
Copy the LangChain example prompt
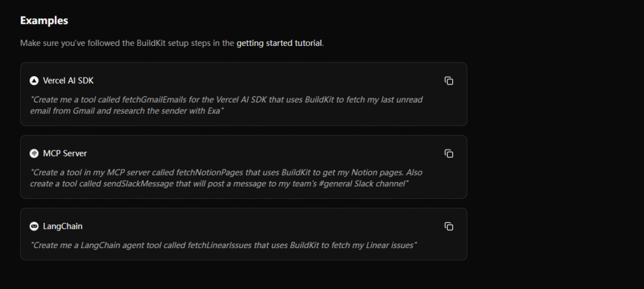coord(449,226)
